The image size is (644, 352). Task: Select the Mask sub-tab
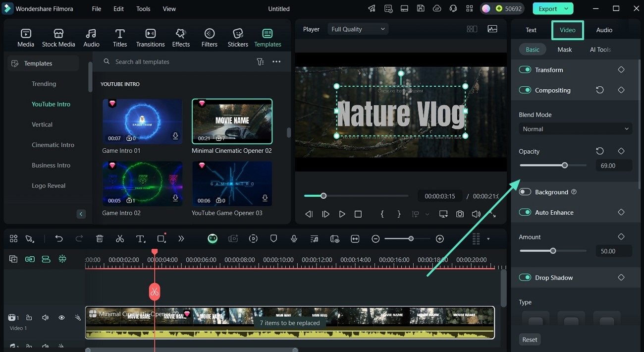click(564, 50)
